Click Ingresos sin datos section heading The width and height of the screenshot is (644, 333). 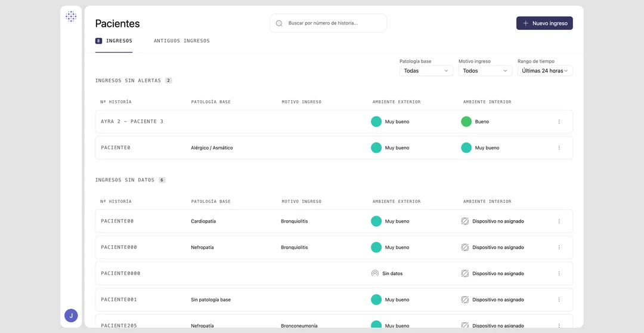pos(125,180)
